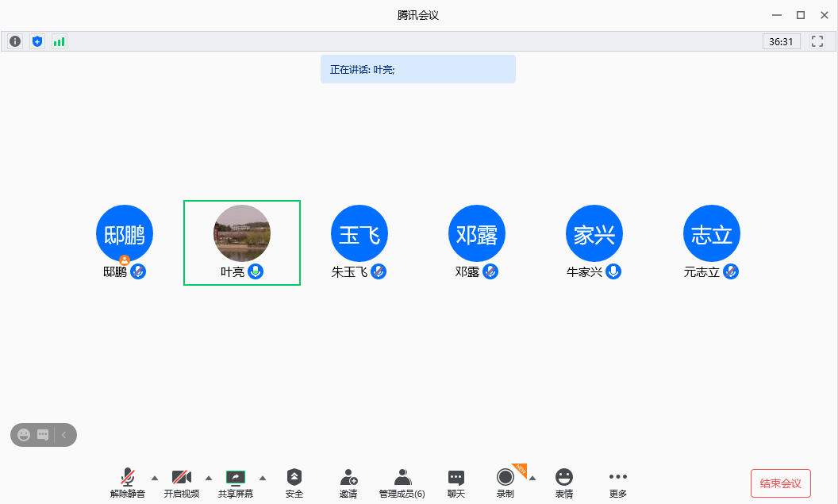
Task: Start sharing screen with 共享屏幕
Action: 236,483
